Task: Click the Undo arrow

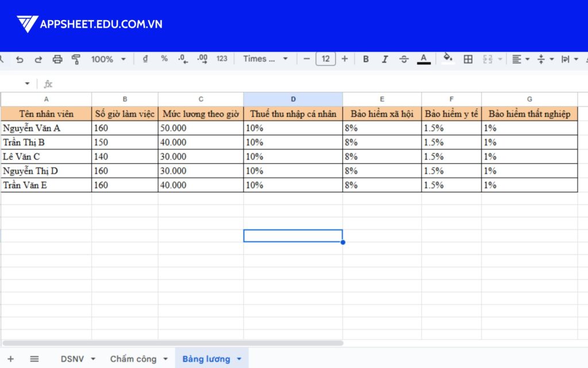Action: coord(20,59)
